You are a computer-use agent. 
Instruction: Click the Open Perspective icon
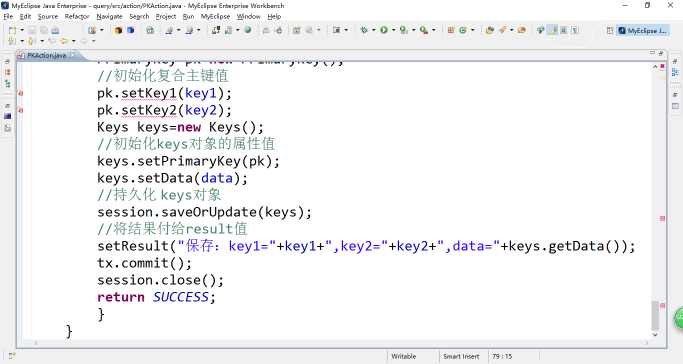[x=610, y=30]
